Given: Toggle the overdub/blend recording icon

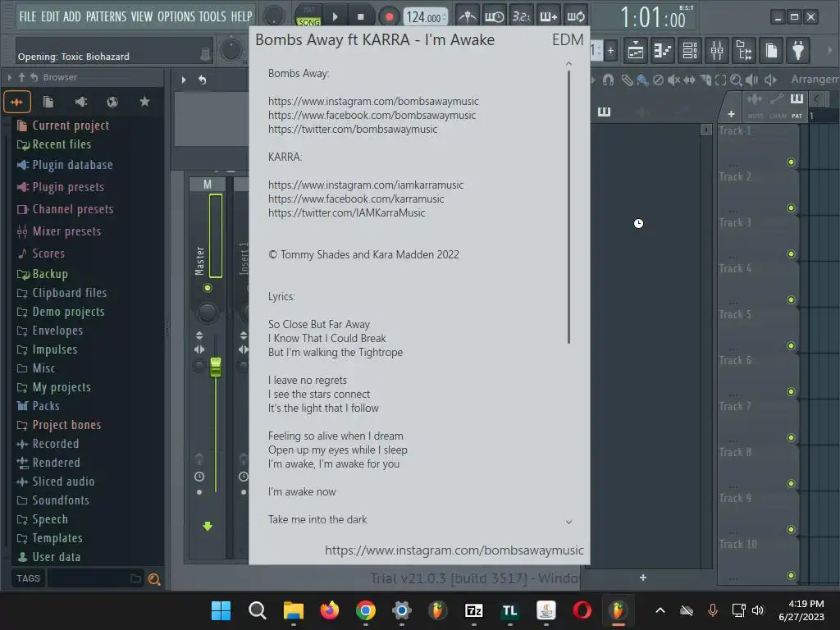Looking at the screenshot, I should [548, 16].
